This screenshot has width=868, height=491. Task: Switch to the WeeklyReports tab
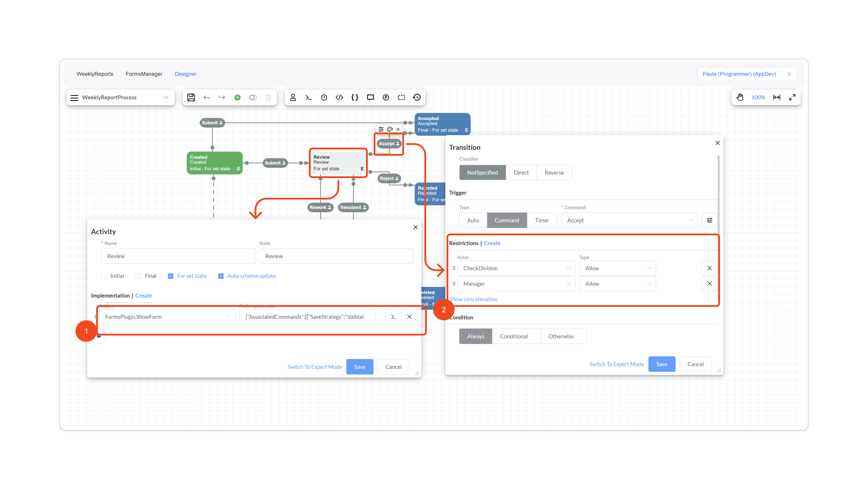pyautogui.click(x=95, y=74)
